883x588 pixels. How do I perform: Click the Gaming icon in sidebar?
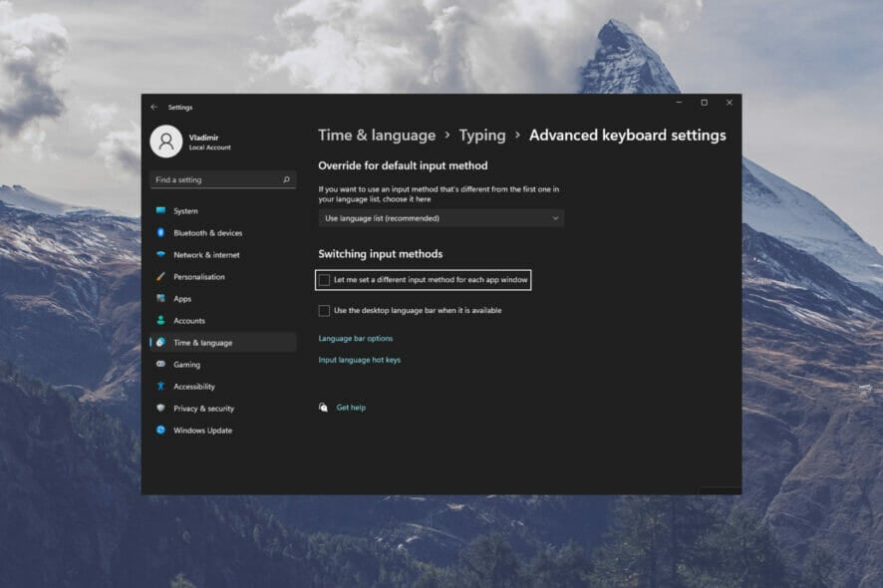coord(160,365)
